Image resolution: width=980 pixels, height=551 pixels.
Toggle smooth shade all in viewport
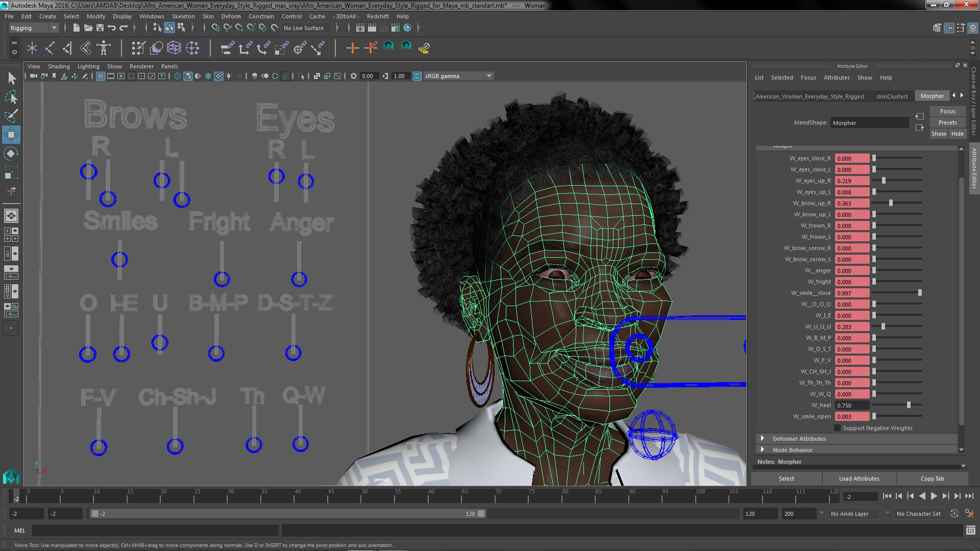[x=188, y=76]
